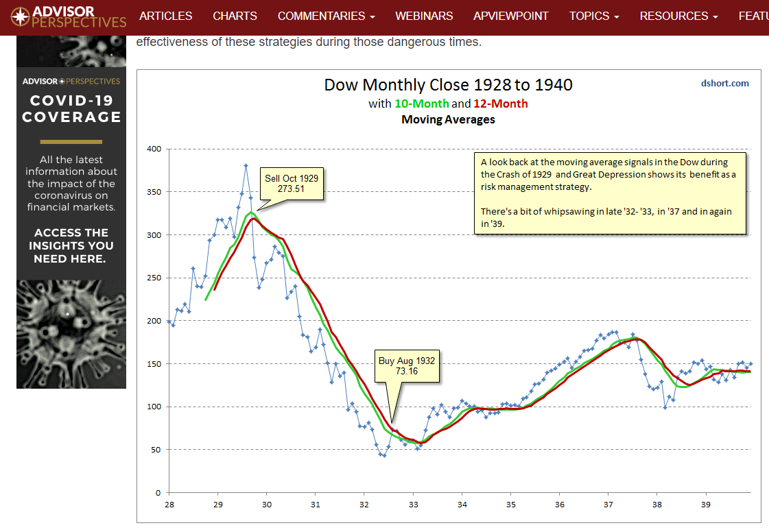The width and height of the screenshot is (769, 532).
Task: Click the small Advisor Perspectives ad logo
Action: [x=71, y=81]
